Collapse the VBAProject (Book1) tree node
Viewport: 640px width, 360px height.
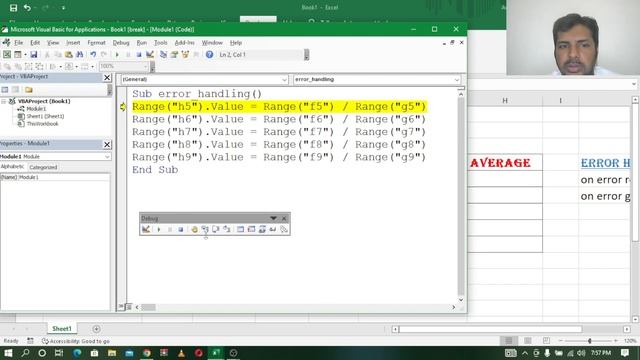(x=4, y=101)
